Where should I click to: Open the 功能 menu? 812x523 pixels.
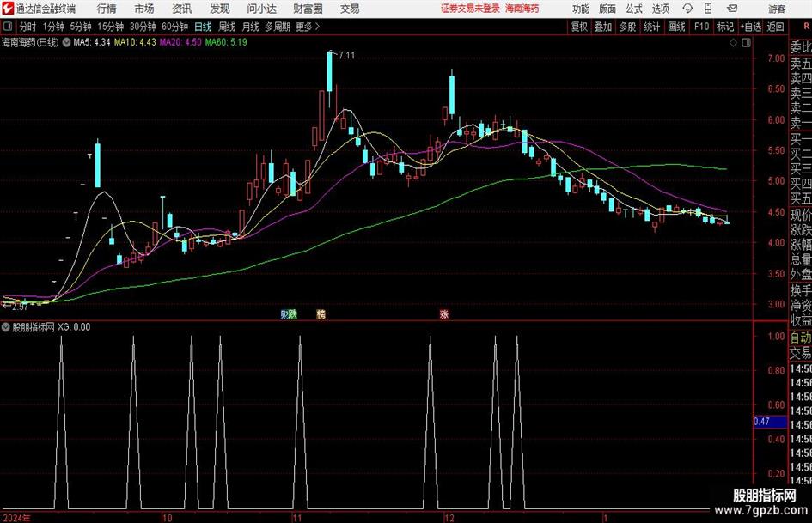pyautogui.click(x=581, y=9)
